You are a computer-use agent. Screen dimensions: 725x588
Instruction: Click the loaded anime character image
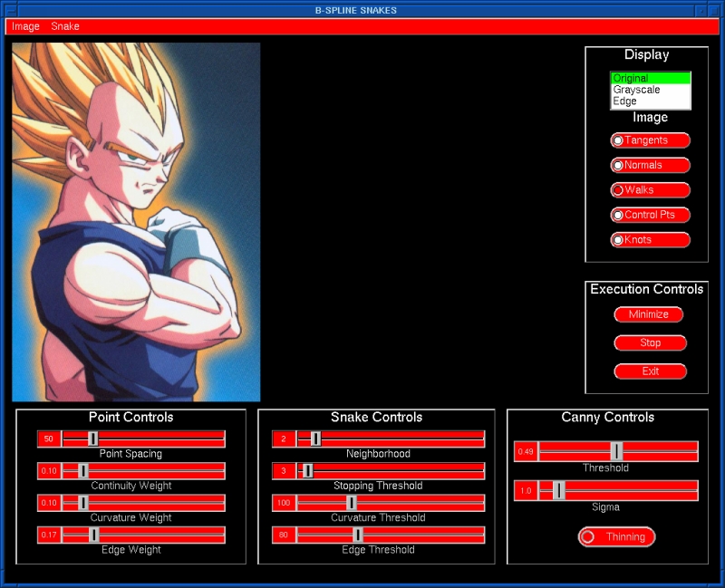pyautogui.click(x=136, y=222)
